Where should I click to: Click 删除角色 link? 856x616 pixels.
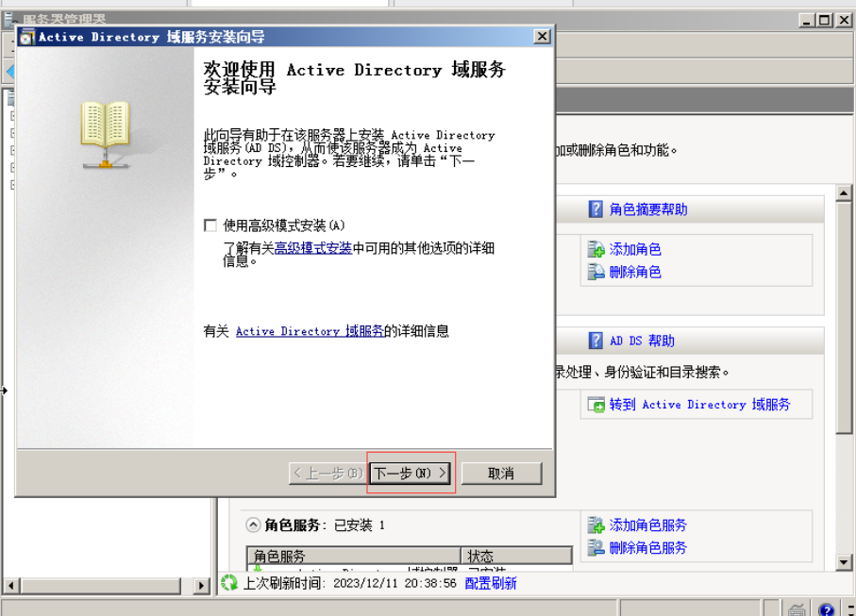pyautogui.click(x=635, y=272)
